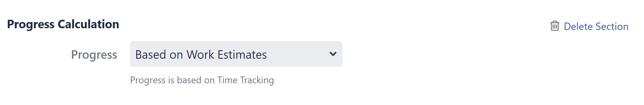The width and height of the screenshot is (644, 105).
Task: Click the words 'Delete Section'
Action: coord(596,26)
